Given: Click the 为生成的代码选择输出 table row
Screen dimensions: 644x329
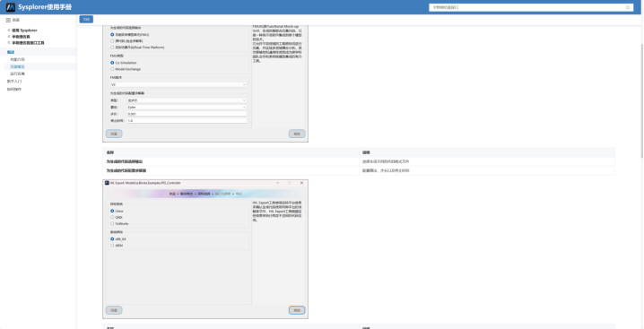Looking at the screenshot, I should [359, 161].
